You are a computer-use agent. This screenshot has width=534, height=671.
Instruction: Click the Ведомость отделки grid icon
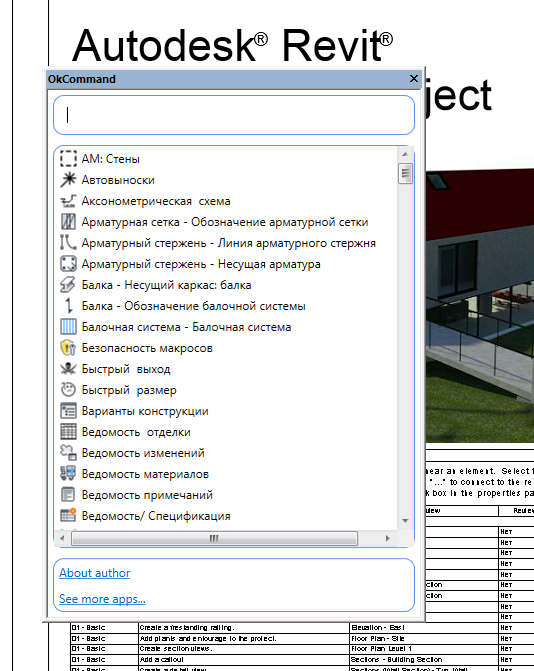tap(68, 431)
